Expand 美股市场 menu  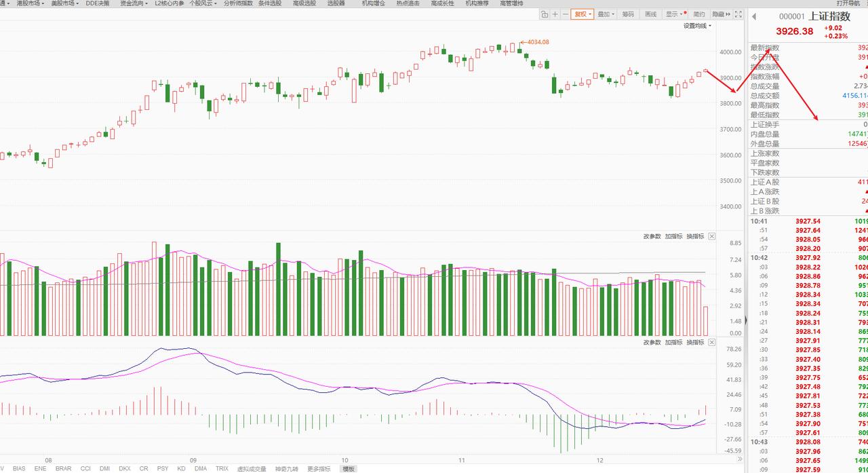tap(65, 3)
